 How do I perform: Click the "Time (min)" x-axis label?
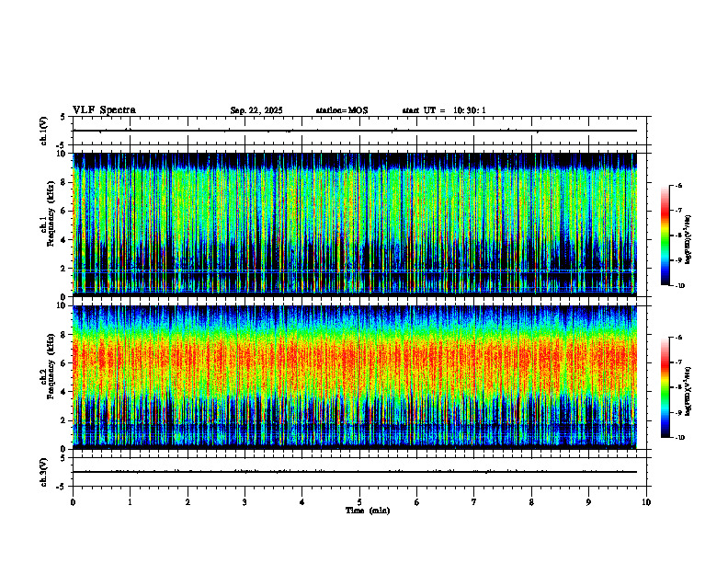pyautogui.click(x=368, y=511)
